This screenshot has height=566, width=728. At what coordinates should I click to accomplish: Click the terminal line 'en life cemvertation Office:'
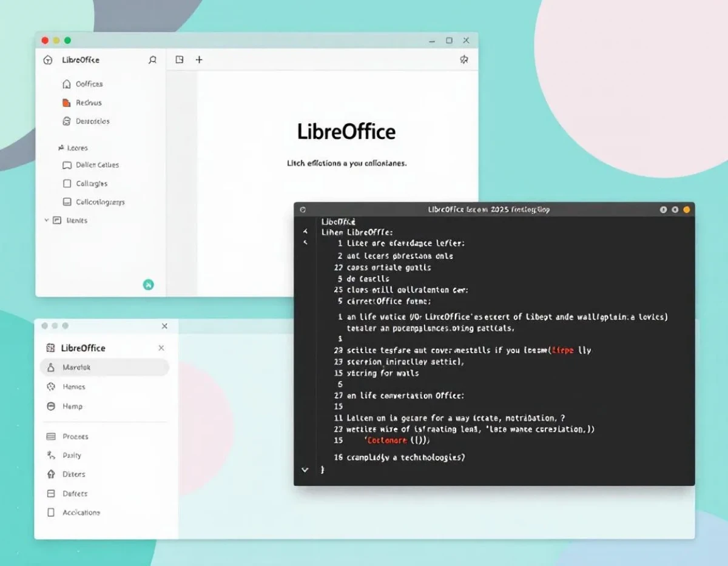point(405,395)
